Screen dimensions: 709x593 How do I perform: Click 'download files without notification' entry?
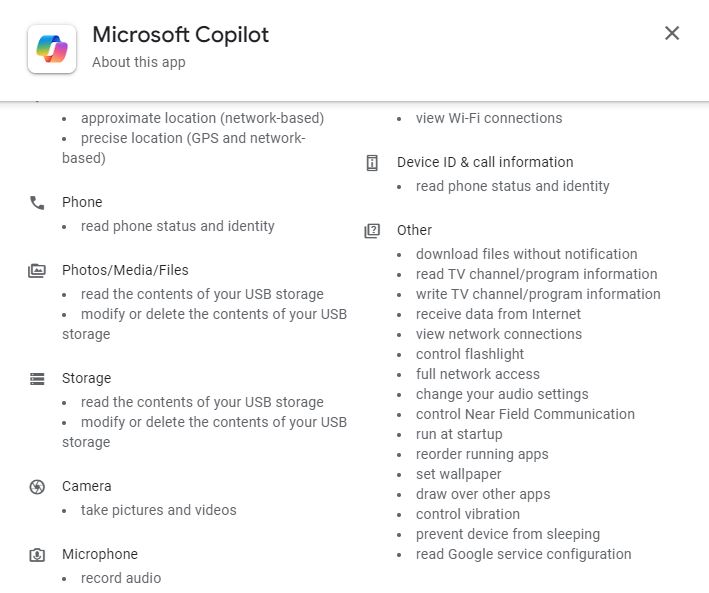(526, 254)
